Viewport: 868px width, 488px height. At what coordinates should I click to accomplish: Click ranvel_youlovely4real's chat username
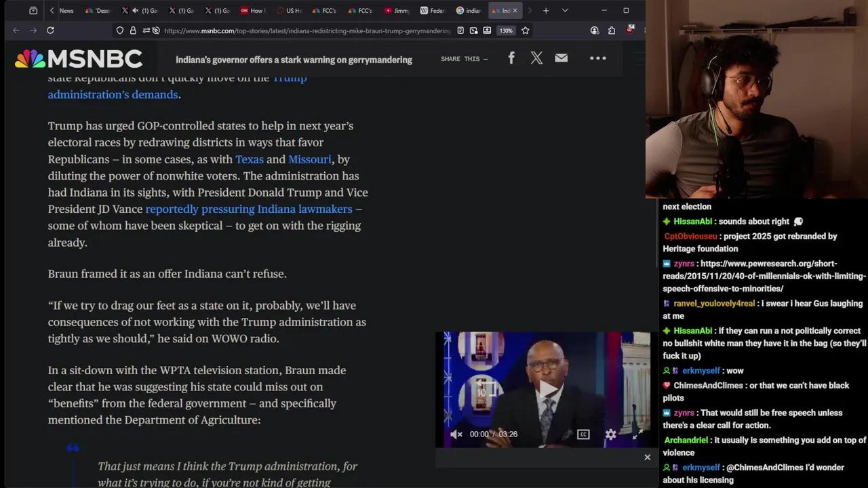pos(713,304)
